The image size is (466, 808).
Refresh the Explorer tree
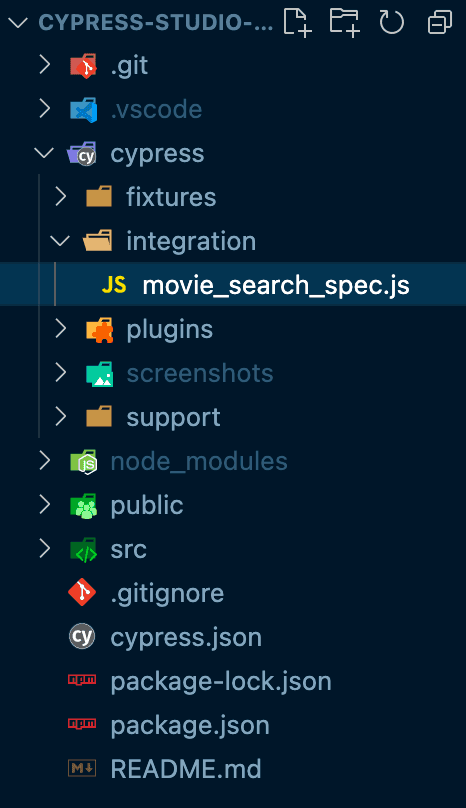pos(392,23)
